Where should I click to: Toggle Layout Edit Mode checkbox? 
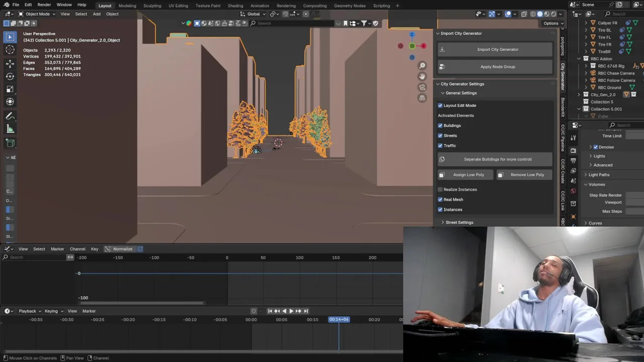[x=440, y=106]
